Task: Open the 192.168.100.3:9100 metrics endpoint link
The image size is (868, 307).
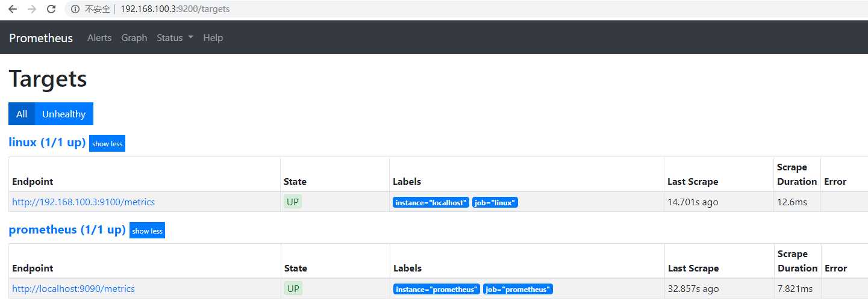Action: [x=84, y=202]
